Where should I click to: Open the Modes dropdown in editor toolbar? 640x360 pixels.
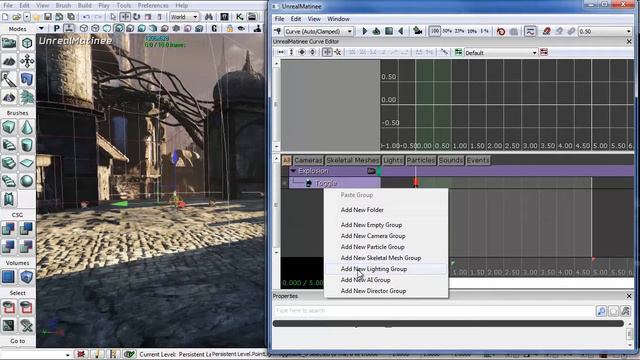[41, 29]
